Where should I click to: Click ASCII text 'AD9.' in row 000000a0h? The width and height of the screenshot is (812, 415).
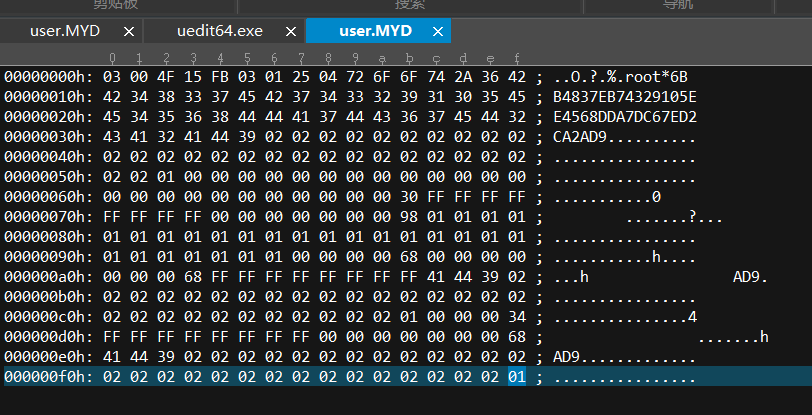pos(750,277)
